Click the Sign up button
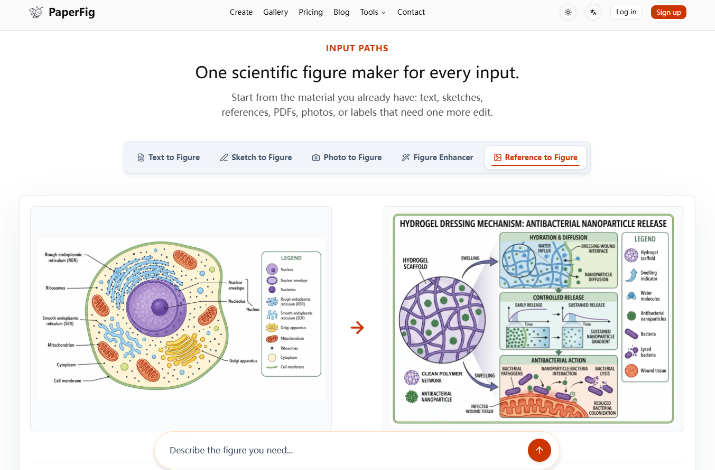The image size is (715, 470). 668,12
